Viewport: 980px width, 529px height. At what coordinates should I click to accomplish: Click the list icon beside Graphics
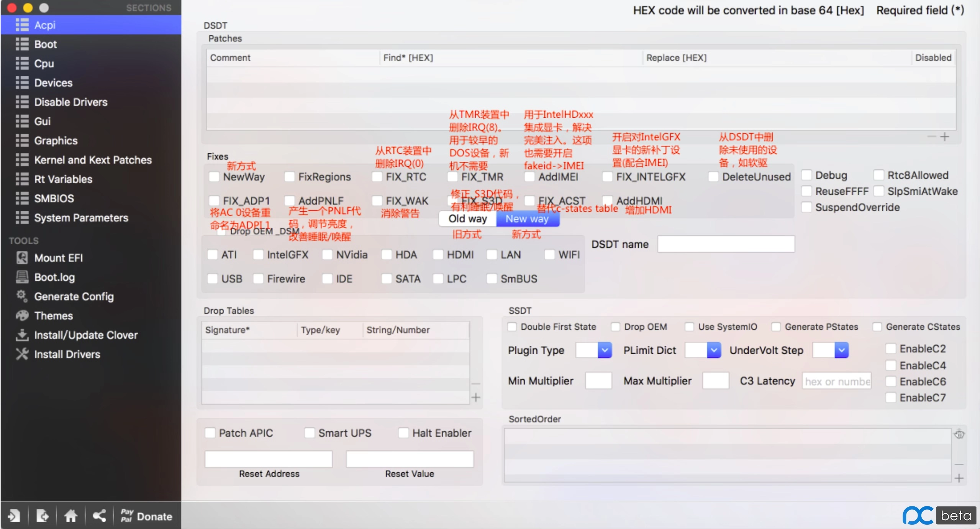[22, 140]
